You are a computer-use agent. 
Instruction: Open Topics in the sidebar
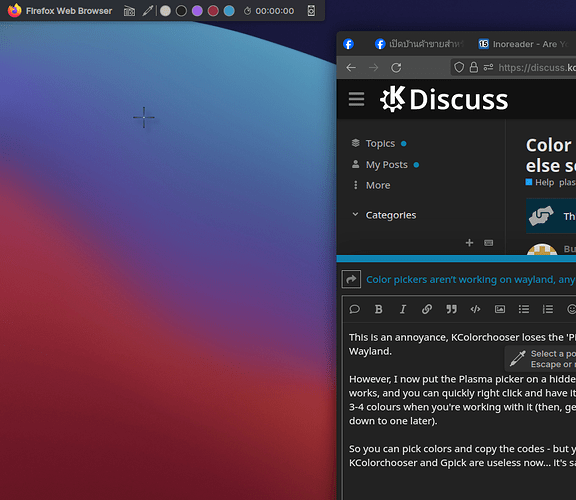coord(380,143)
